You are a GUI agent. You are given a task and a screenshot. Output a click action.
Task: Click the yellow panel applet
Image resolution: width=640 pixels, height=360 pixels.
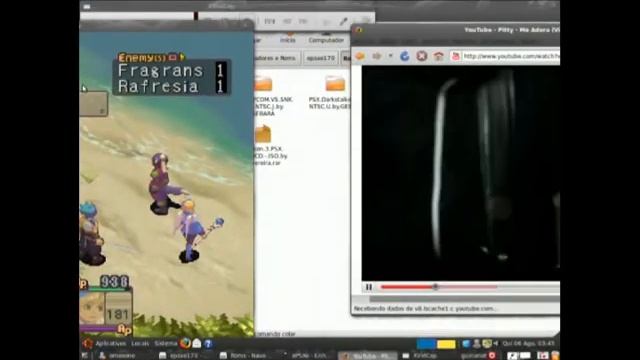(446, 344)
